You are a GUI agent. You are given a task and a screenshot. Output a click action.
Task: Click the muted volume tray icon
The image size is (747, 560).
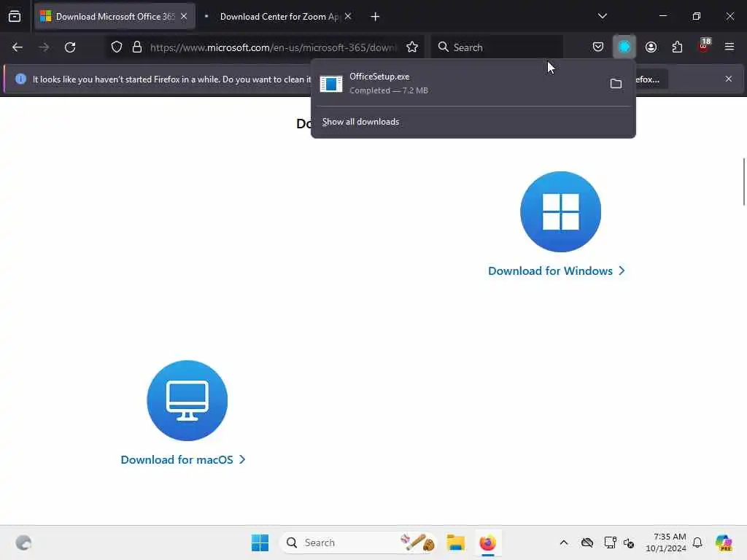[x=628, y=542]
